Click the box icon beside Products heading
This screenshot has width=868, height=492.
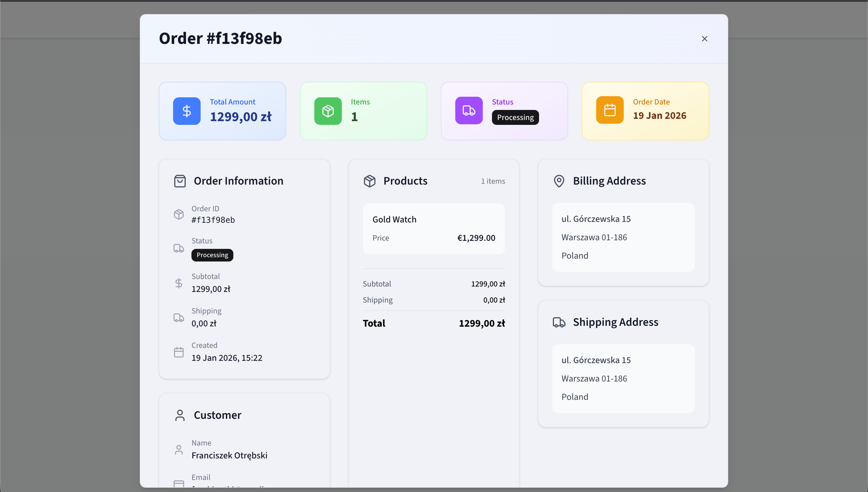pos(369,181)
